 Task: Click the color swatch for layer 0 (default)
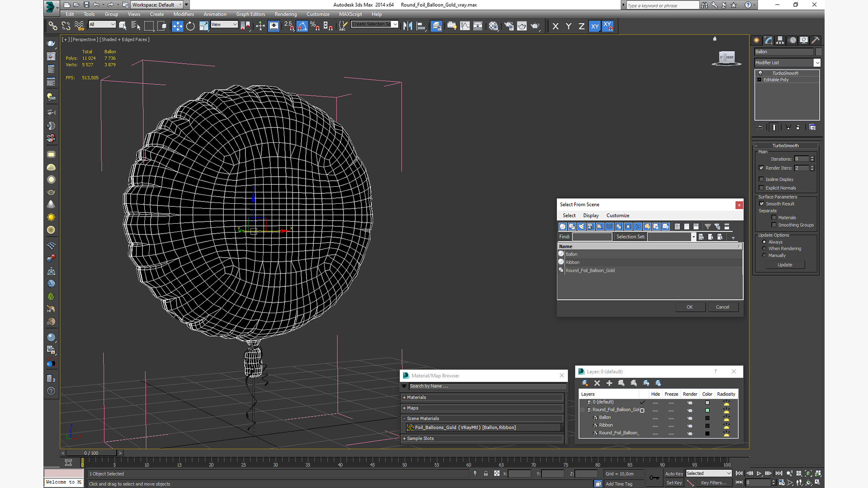click(708, 403)
